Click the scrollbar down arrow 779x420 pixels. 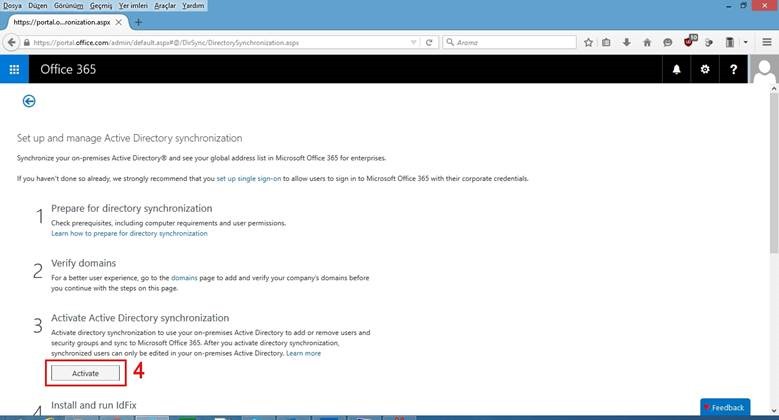pos(774,411)
